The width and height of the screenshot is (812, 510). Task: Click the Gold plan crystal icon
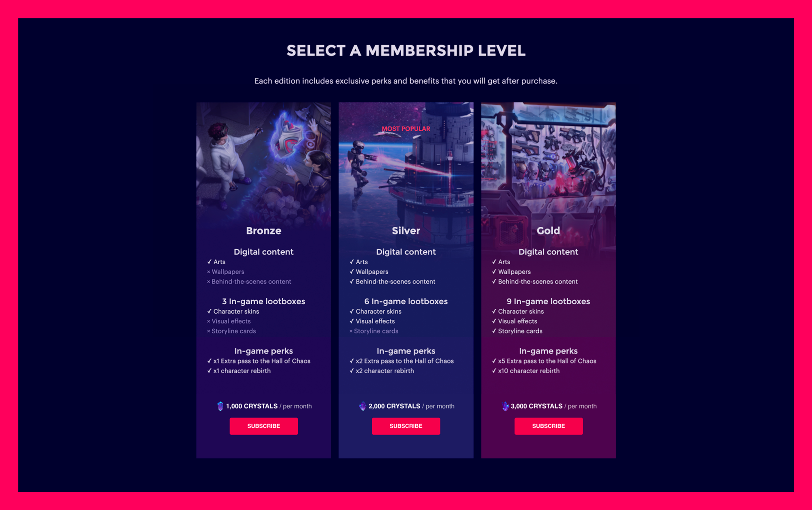click(x=505, y=406)
